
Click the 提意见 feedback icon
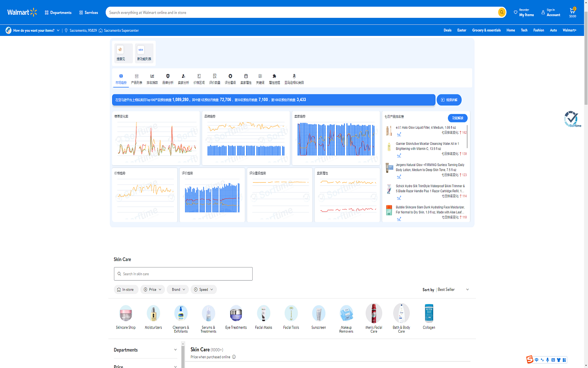coord(123,53)
